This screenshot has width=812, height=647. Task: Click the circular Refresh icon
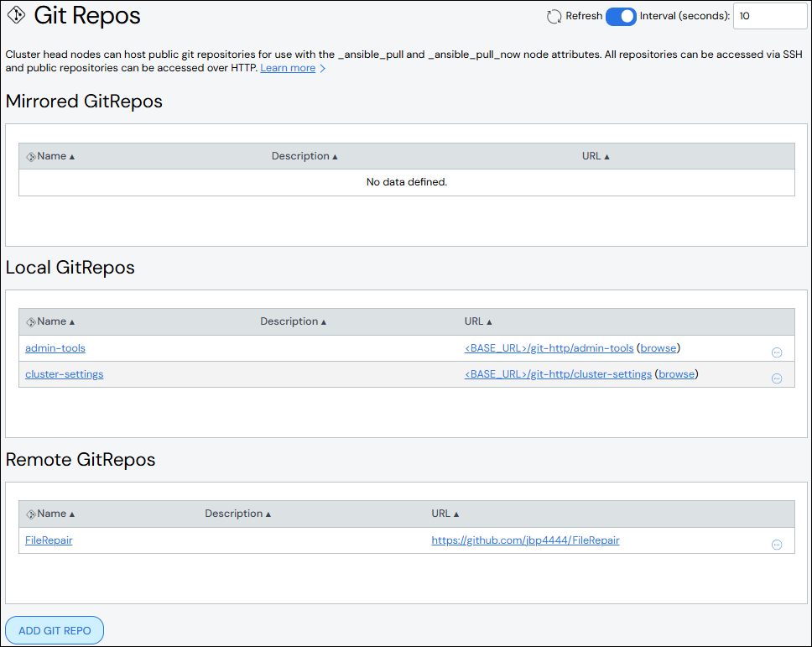pos(554,16)
